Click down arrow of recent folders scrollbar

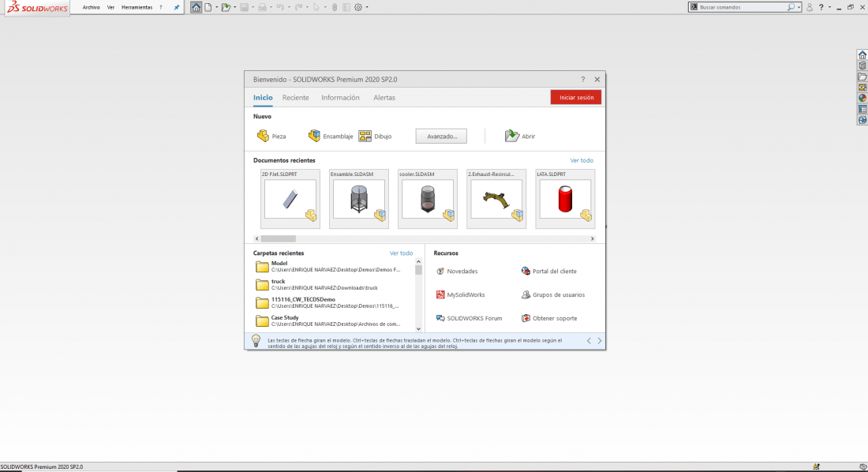pyautogui.click(x=418, y=329)
